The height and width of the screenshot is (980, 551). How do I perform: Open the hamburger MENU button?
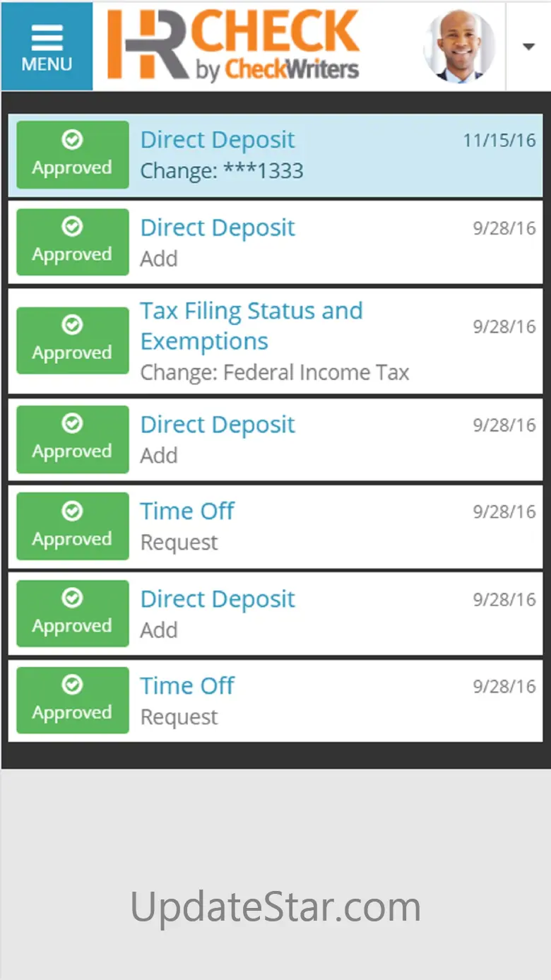pos(47,47)
